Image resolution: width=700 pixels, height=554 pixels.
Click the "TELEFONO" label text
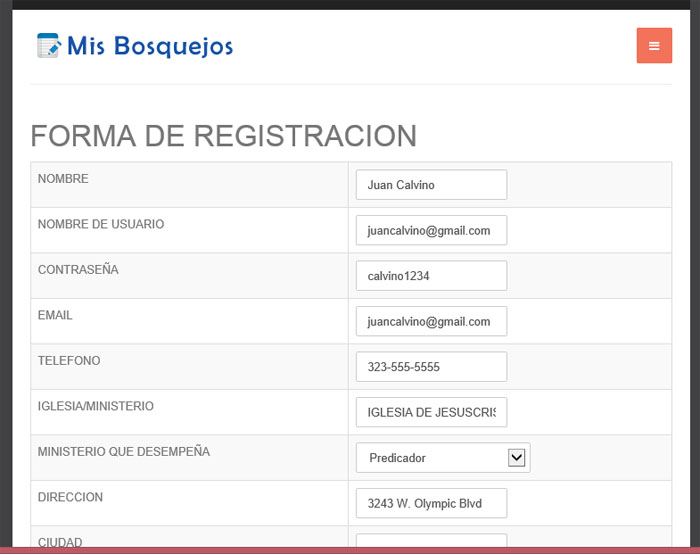tap(69, 361)
